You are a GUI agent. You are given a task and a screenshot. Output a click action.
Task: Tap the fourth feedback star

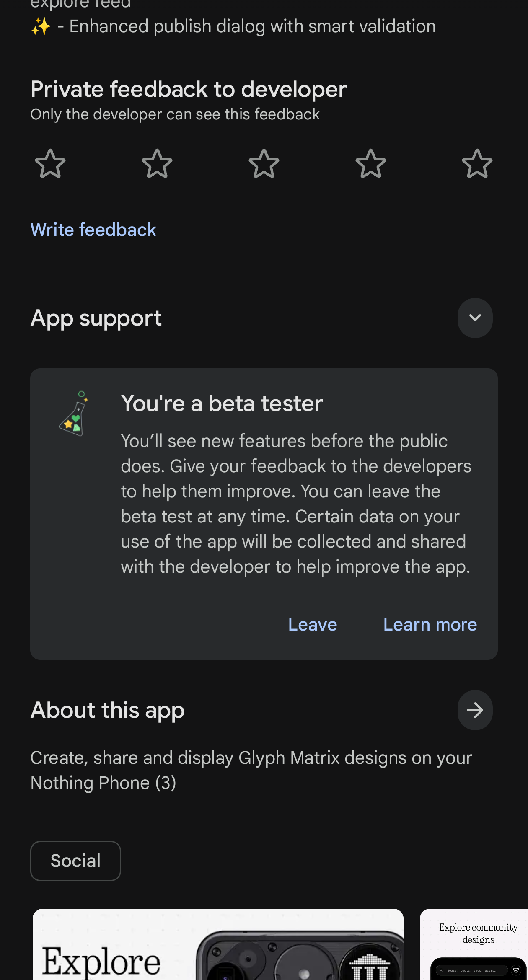pyautogui.click(x=371, y=163)
